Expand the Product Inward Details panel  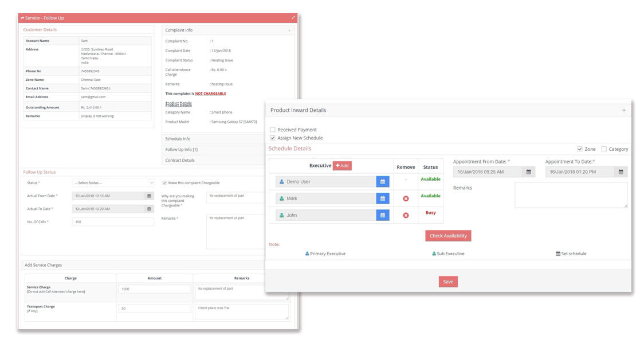(x=623, y=110)
